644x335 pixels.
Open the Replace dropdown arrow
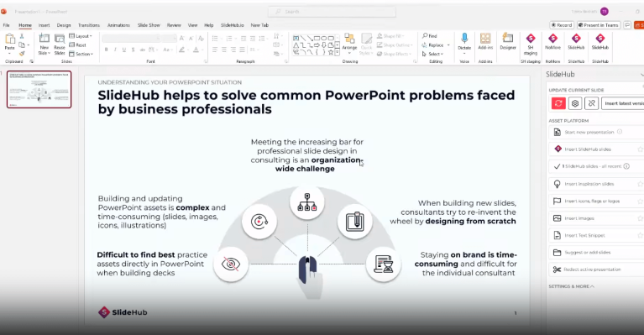pyautogui.click(x=448, y=45)
